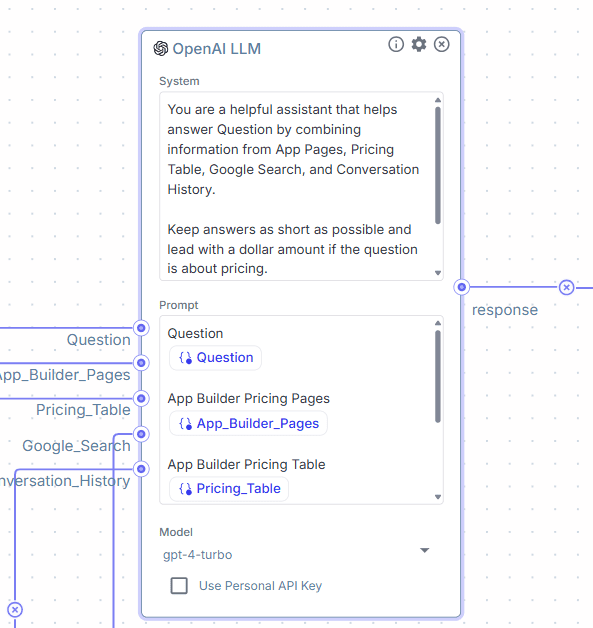Image resolution: width=593 pixels, height=628 pixels.
Task: Click the Prompt box scroll down arrow
Action: [x=438, y=497]
